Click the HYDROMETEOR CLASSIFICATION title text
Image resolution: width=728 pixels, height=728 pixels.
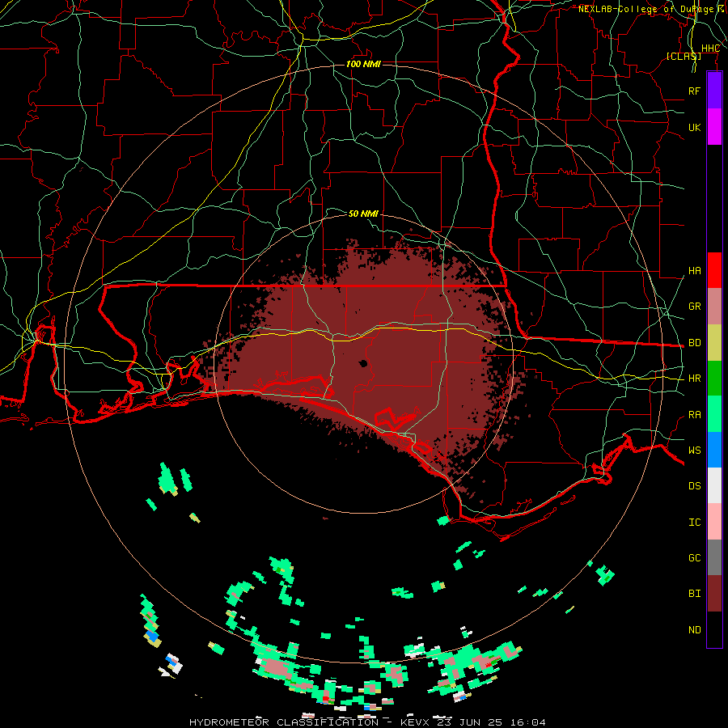[x=284, y=722]
